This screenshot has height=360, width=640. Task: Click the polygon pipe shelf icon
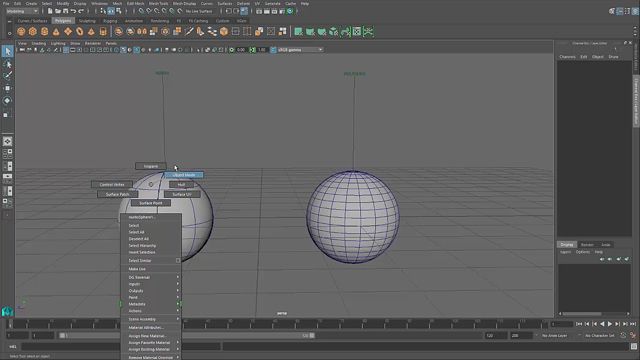click(x=103, y=31)
